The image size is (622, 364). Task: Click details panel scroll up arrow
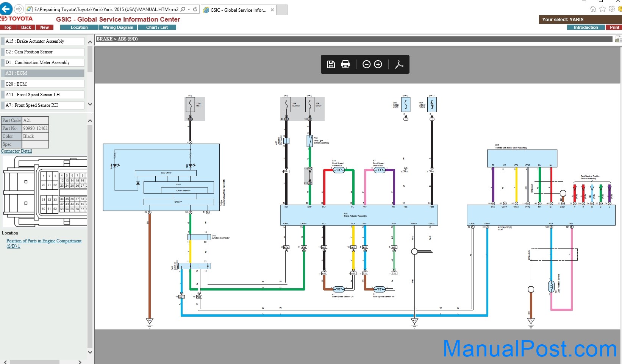90,121
